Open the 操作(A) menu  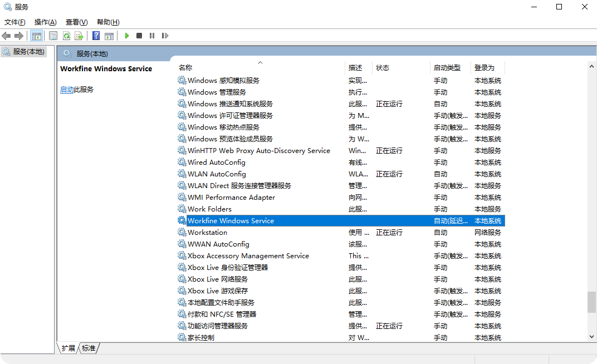pyautogui.click(x=45, y=22)
